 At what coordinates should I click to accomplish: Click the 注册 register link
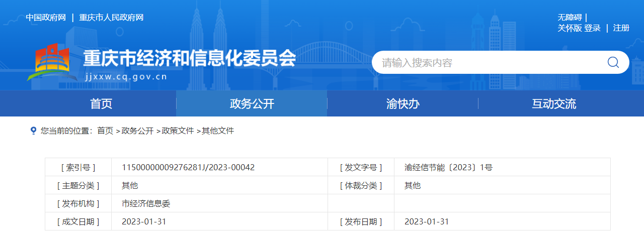(x=621, y=28)
